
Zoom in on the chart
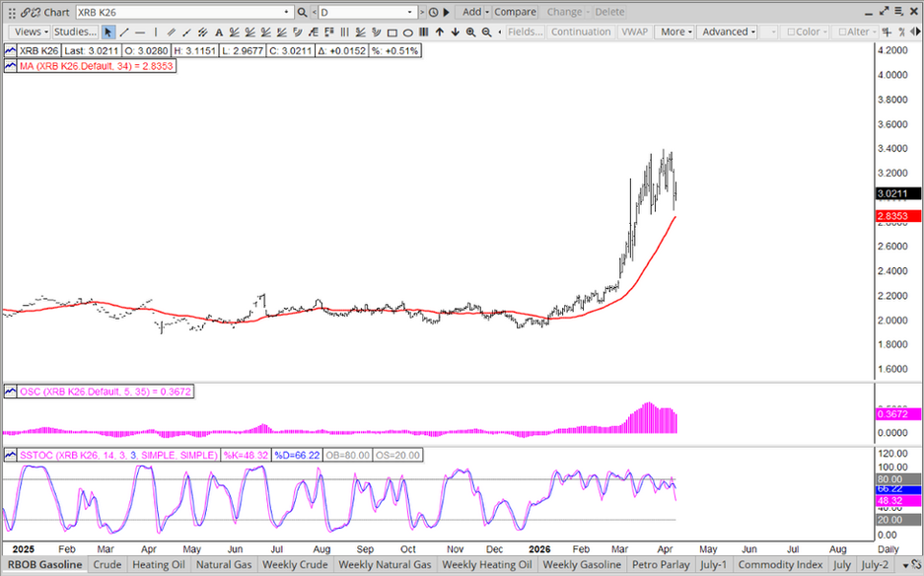click(x=470, y=32)
